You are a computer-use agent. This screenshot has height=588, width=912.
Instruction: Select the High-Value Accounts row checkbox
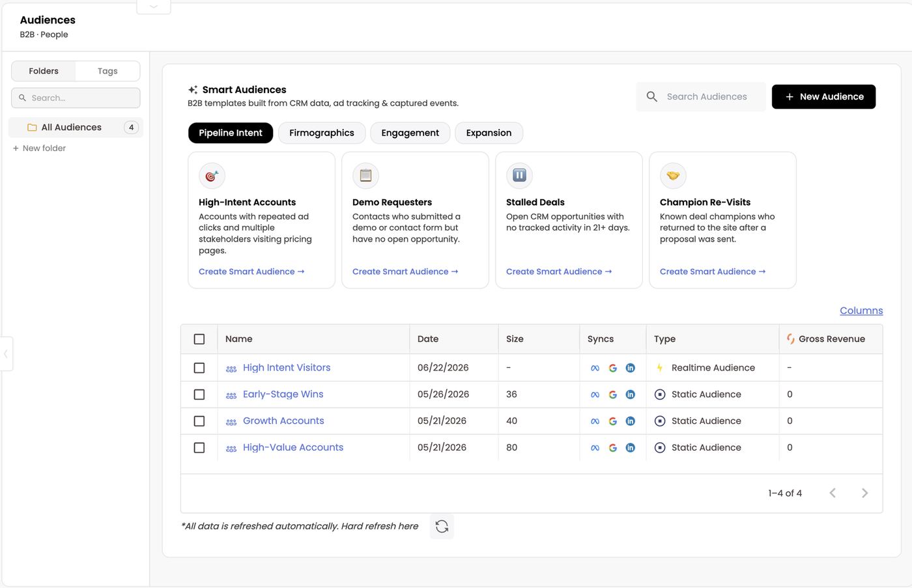199,448
